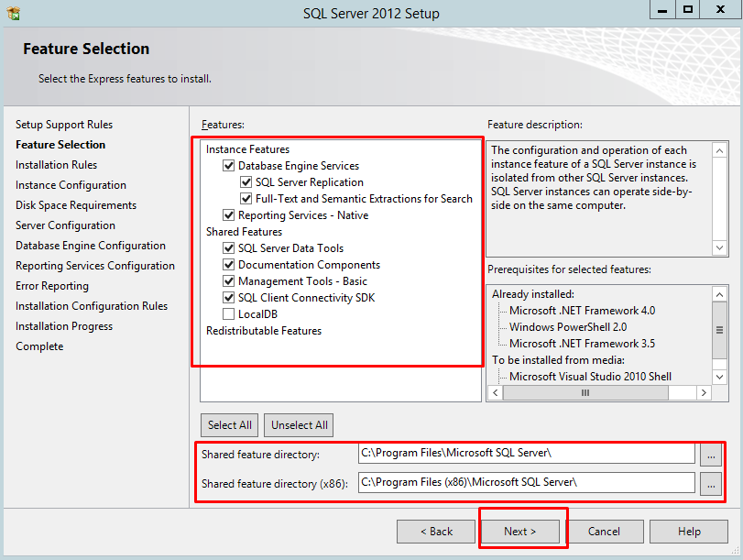
Task: Toggle Full-Text and Semantic Extractions for Search
Action: click(x=246, y=199)
